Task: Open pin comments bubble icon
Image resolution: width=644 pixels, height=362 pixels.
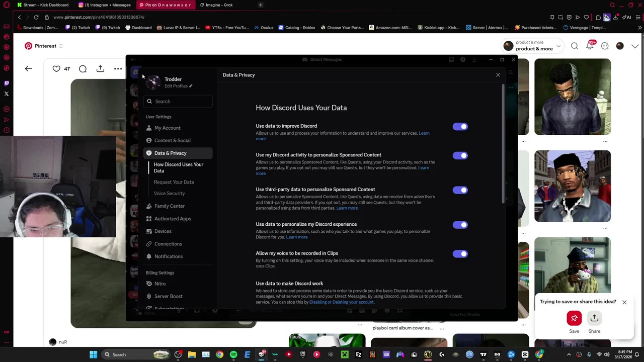Action: [83, 68]
